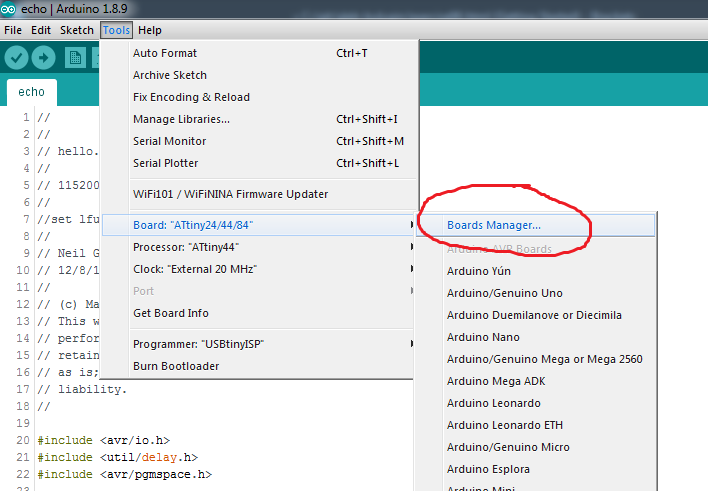
Task: Select Auto Format in Tools menu
Action: (258, 53)
